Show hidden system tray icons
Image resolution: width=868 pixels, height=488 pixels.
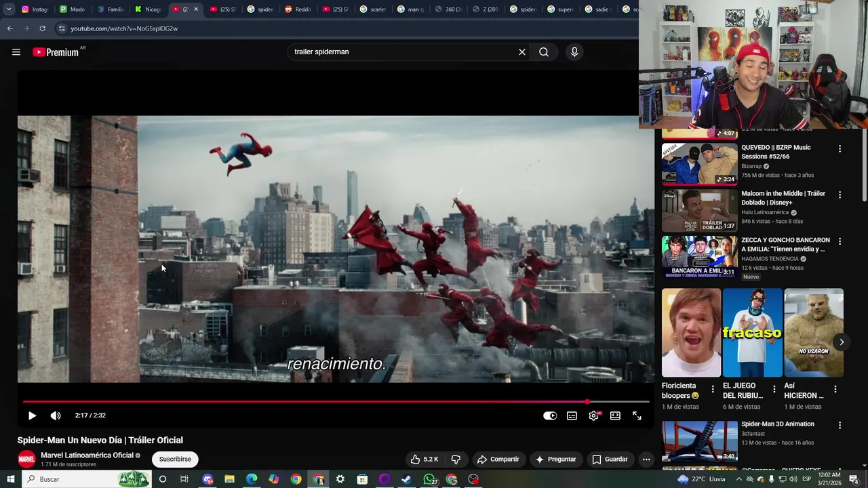(739, 479)
